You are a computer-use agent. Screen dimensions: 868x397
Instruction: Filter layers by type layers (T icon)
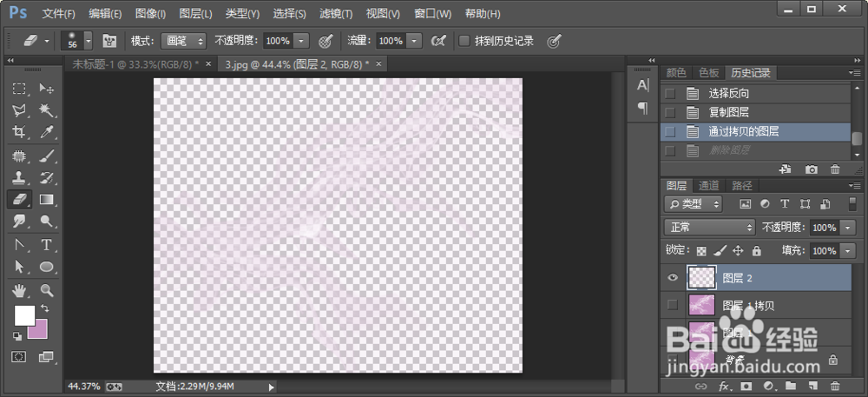(x=785, y=204)
